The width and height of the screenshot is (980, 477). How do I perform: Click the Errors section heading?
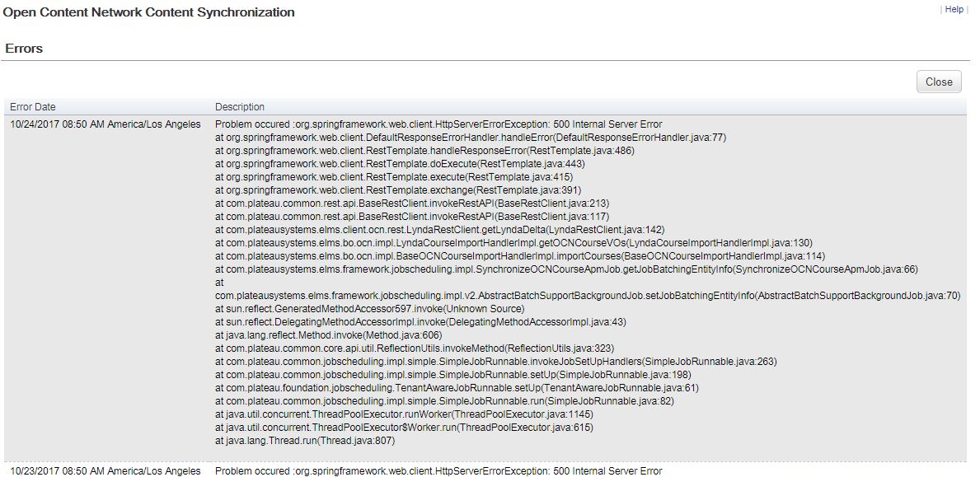(24, 48)
